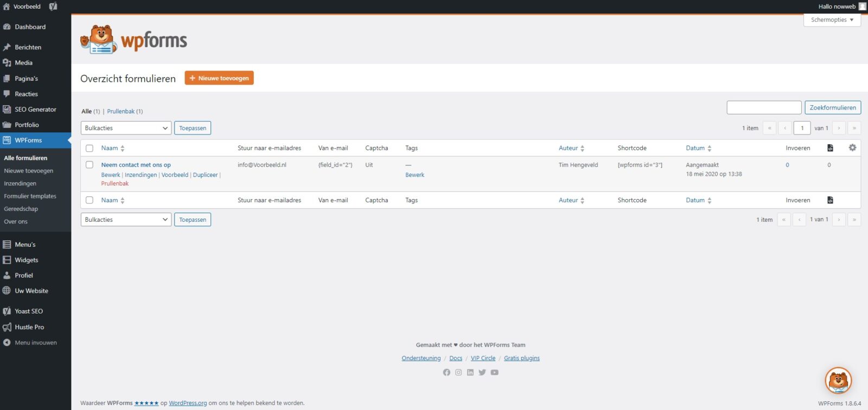868x410 pixels.
Task: Expand the Schermopties panel
Action: 832,20
